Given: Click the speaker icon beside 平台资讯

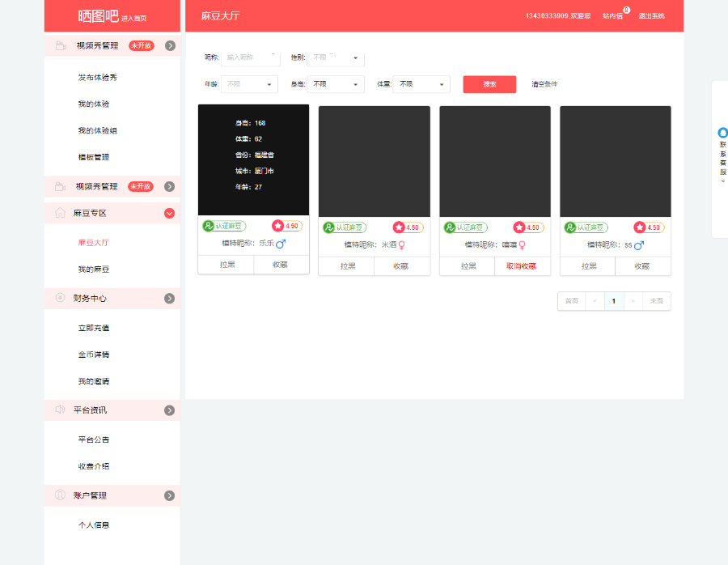Looking at the screenshot, I should (60, 410).
